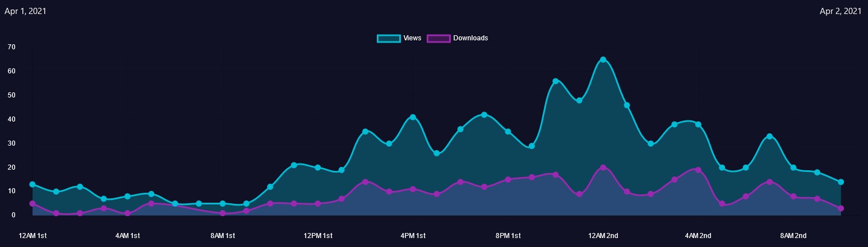Viewport: 868px width, 247px height.
Task: Select the Views data point at 4AM 2nd
Action: click(x=698, y=124)
